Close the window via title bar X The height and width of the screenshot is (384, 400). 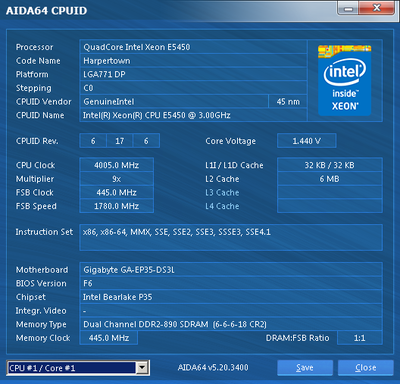click(x=377, y=8)
